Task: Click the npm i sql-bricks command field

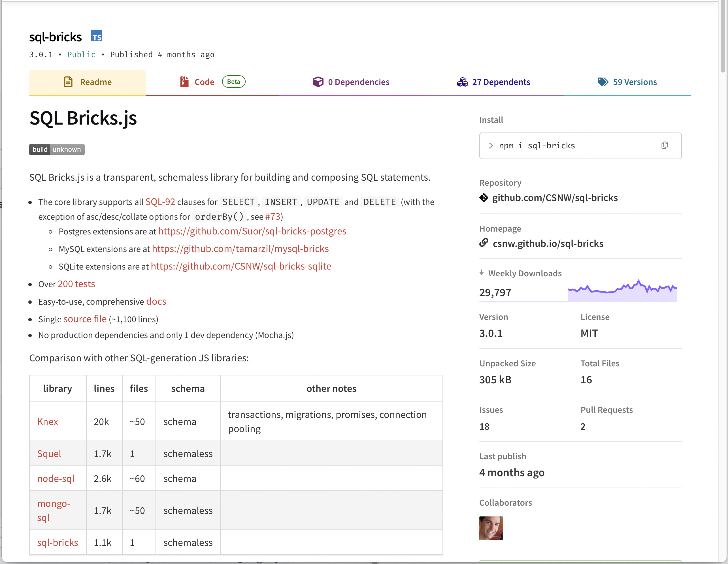Action: [580, 146]
